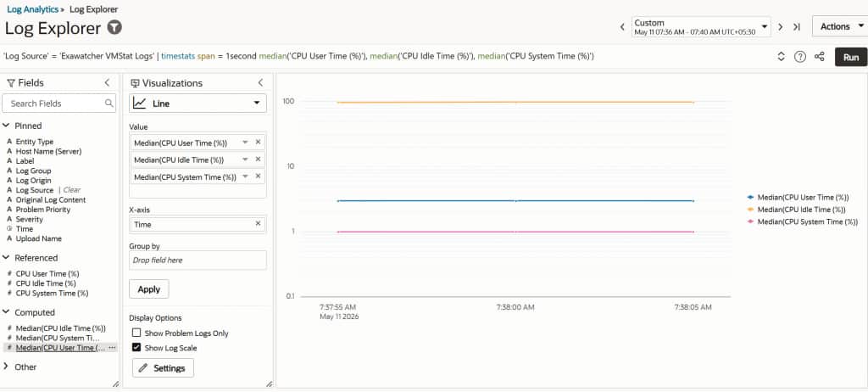868x392 pixels.
Task: Go to next time range arrow
Action: pyautogui.click(x=781, y=26)
